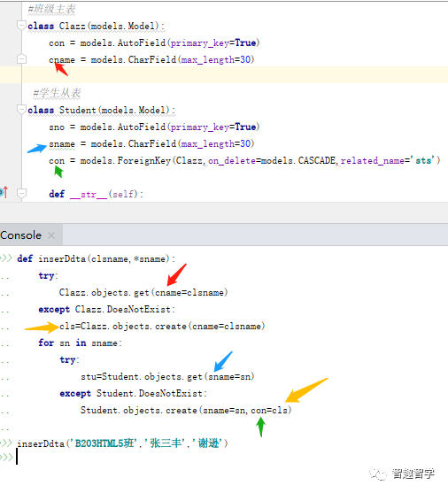Click yellow arrow pointing at cls=Clazz line
The image size is (448, 493).
pos(42,327)
